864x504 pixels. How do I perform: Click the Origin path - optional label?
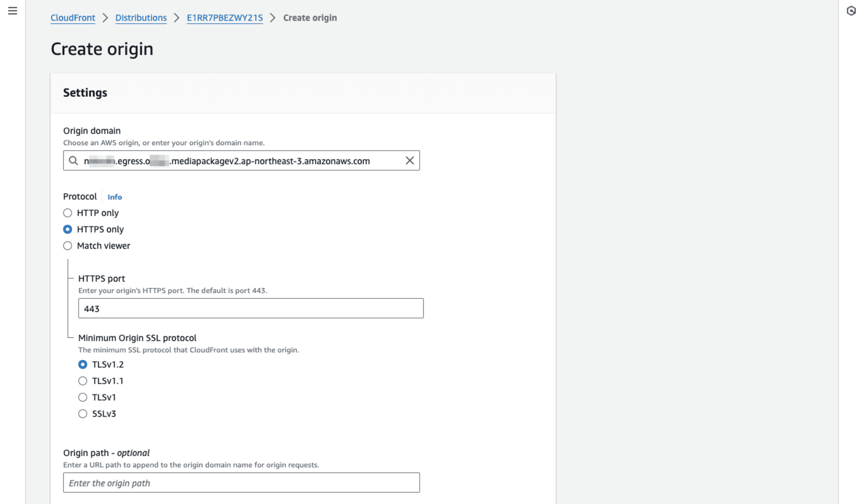tap(106, 453)
